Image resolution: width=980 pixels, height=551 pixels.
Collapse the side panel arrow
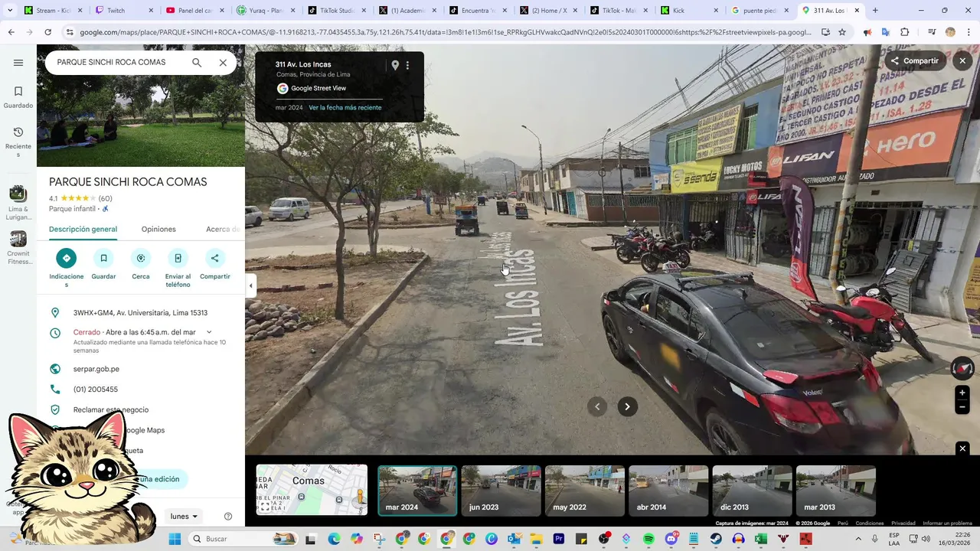click(x=250, y=285)
